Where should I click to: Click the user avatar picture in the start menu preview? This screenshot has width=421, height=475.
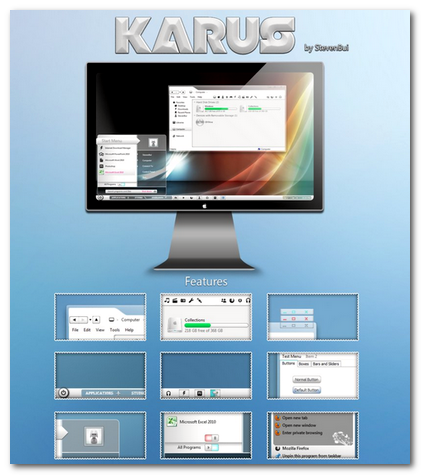93,436
